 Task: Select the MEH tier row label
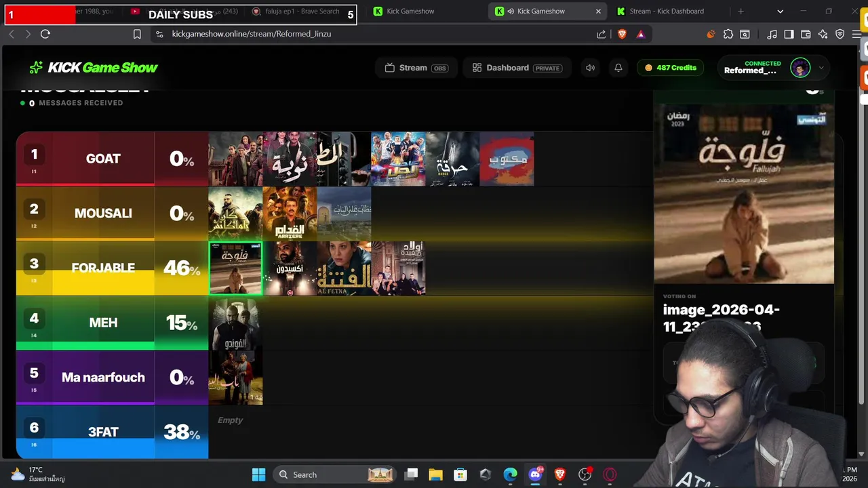pyautogui.click(x=103, y=323)
